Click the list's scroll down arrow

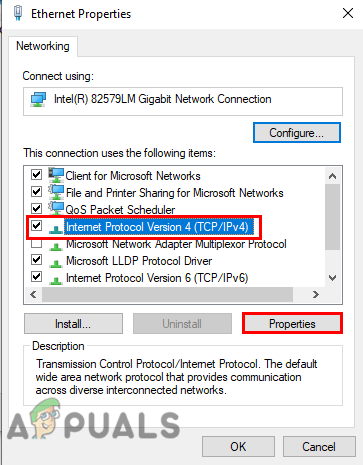coord(332,278)
